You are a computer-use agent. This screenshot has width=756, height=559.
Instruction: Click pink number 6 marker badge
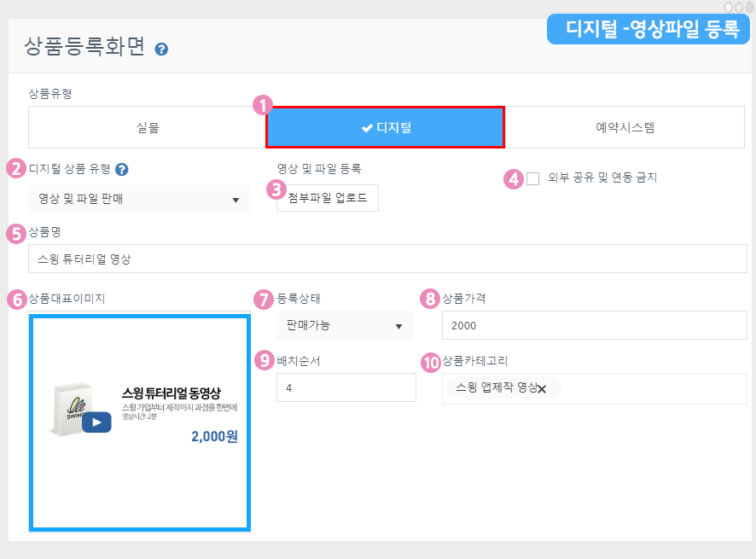coord(16,300)
